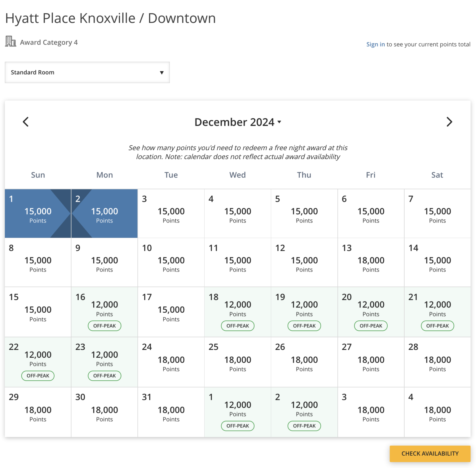Open the Standard Room dropdown
476x468 pixels.
87,72
